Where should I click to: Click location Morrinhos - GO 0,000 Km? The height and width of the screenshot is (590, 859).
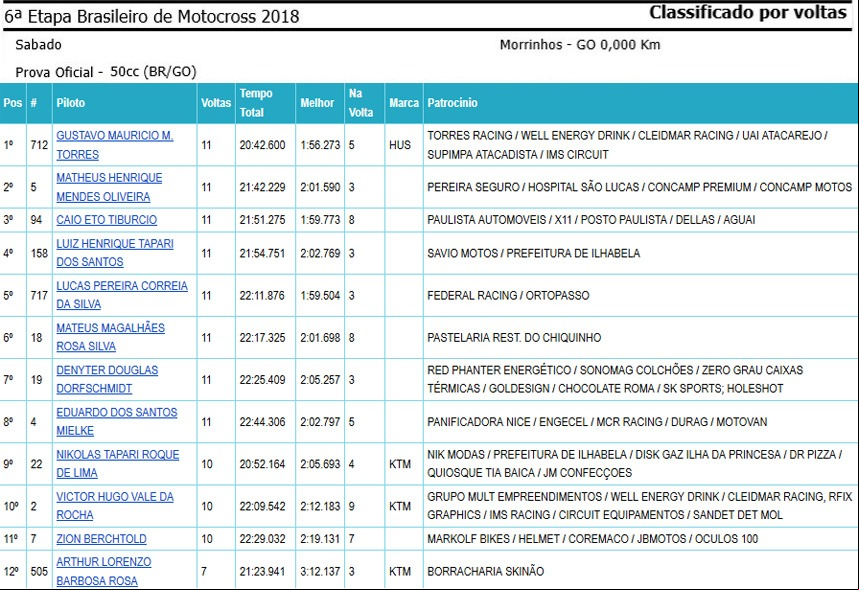[x=580, y=45]
